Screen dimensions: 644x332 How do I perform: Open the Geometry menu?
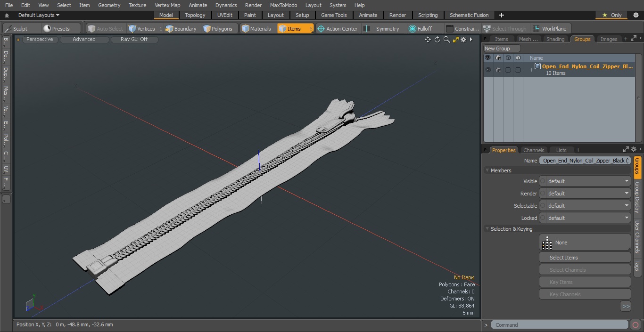coord(109,5)
